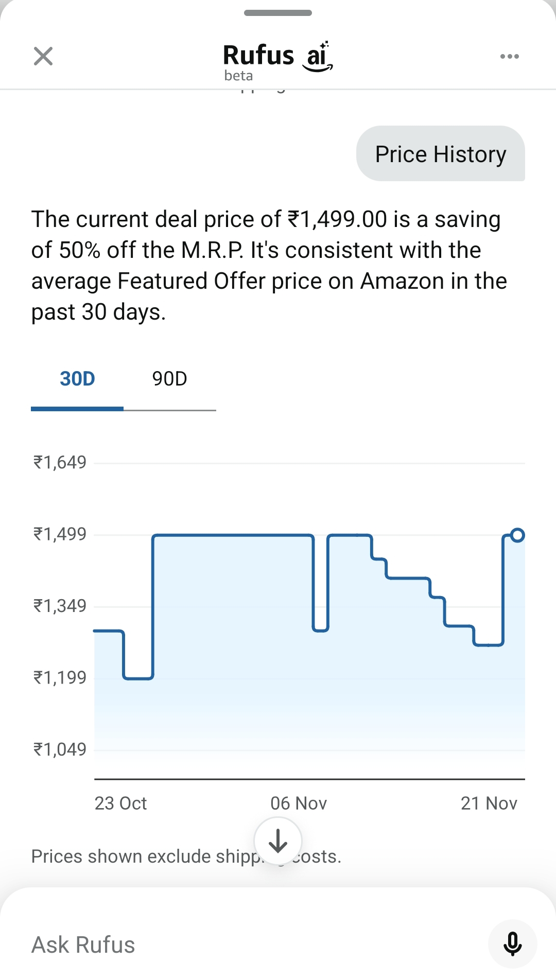Select the Price History chip

click(x=440, y=154)
